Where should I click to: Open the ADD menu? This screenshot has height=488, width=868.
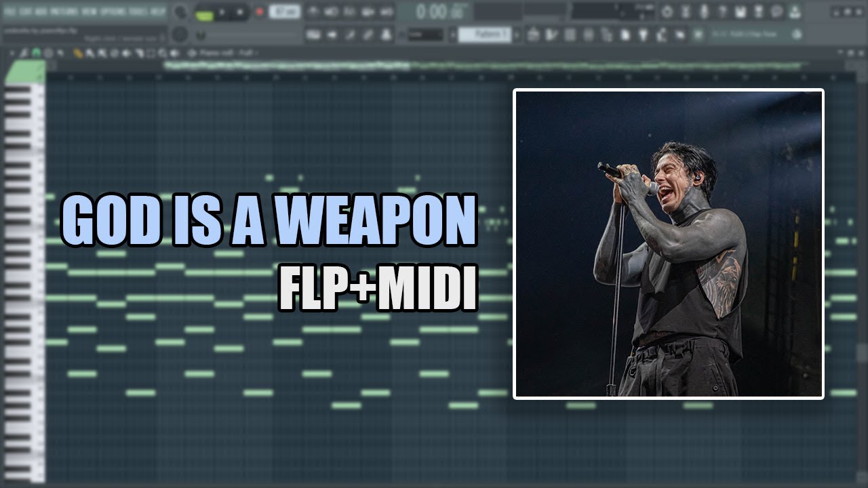click(x=41, y=12)
